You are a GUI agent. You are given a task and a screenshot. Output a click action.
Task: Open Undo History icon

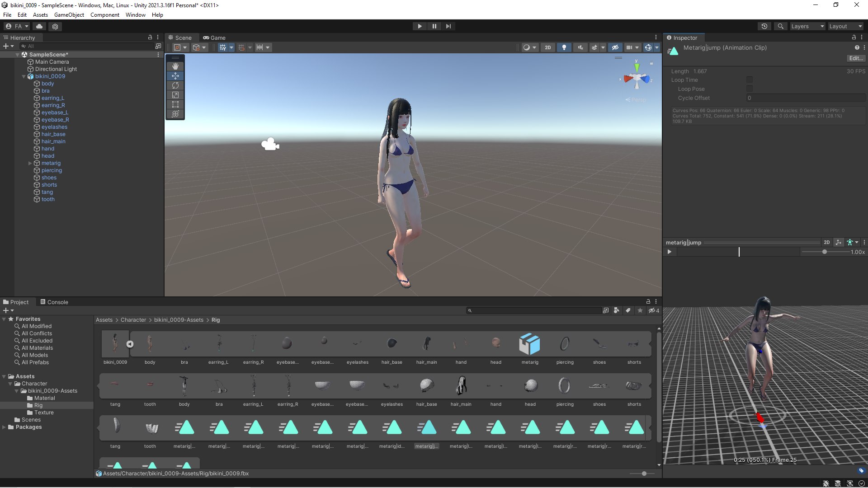(x=764, y=26)
